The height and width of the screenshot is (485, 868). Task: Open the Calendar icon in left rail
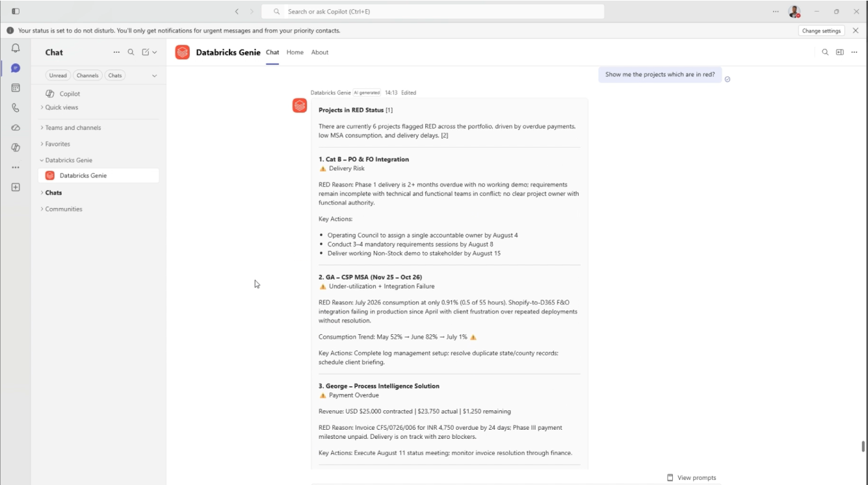16,88
